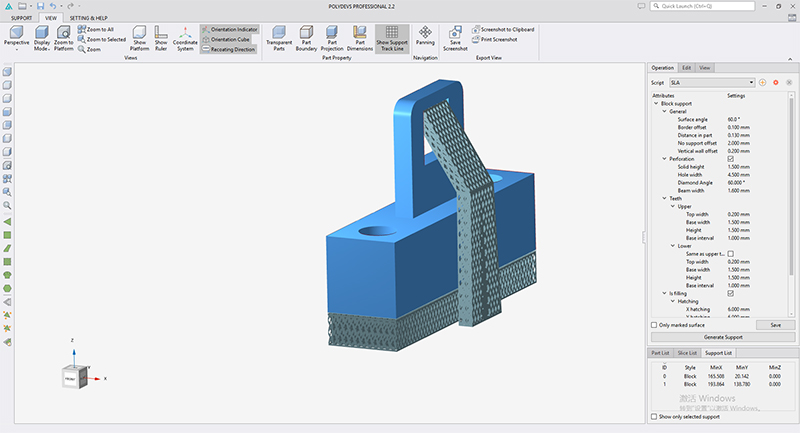Collapse the Teeth attributes section

[664, 198]
